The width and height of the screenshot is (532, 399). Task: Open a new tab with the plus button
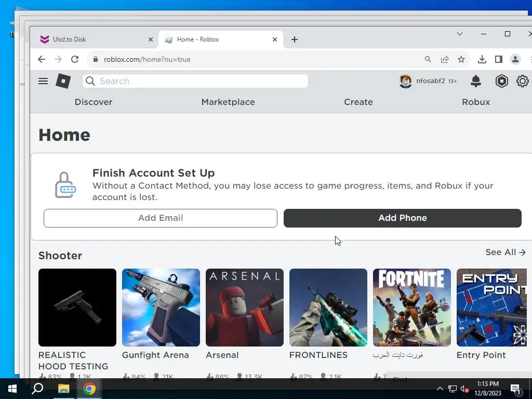coord(295,39)
